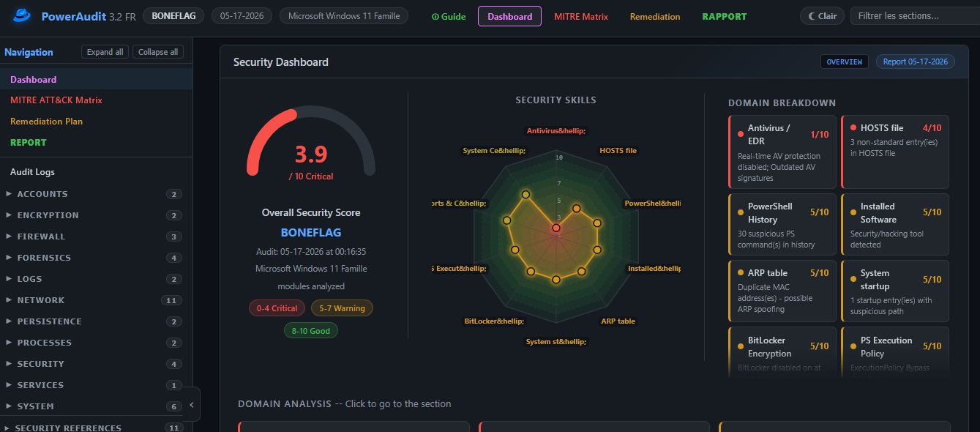Toggle Clair light theme button
The image size is (980, 432).
[x=822, y=16]
